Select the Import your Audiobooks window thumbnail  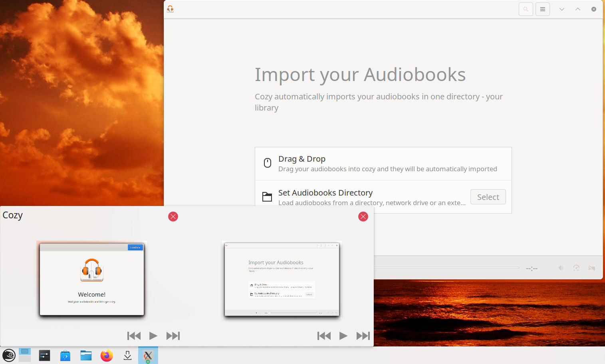coord(282,279)
